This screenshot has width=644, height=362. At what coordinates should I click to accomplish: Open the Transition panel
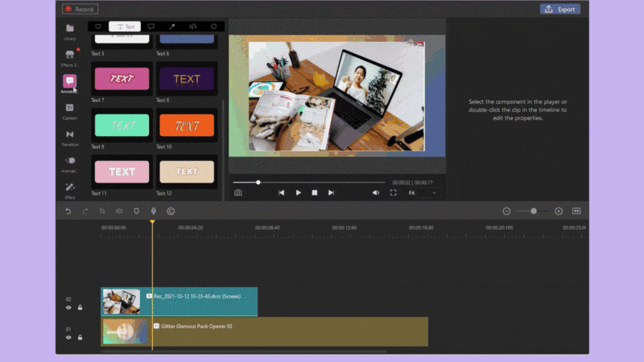70,138
